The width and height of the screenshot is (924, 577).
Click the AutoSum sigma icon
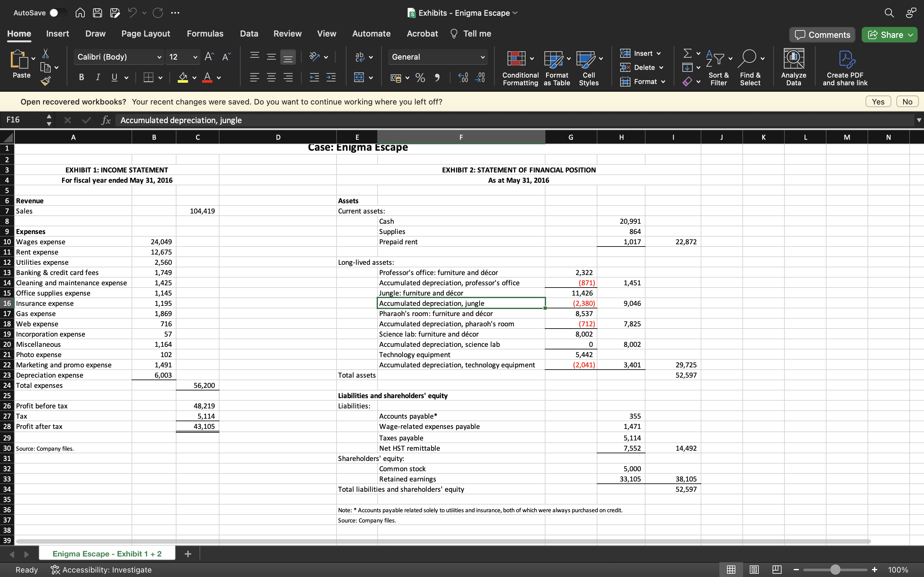(687, 54)
